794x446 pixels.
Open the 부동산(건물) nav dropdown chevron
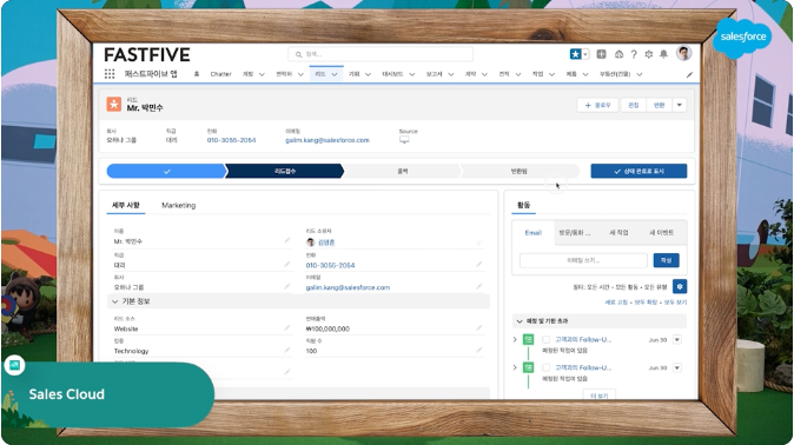[x=640, y=74]
